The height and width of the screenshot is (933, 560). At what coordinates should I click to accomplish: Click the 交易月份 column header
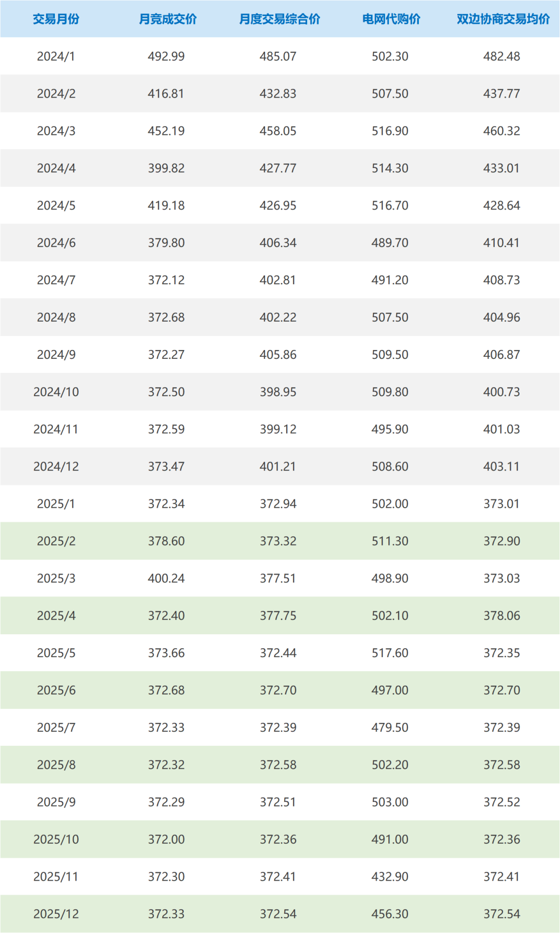(x=56, y=19)
